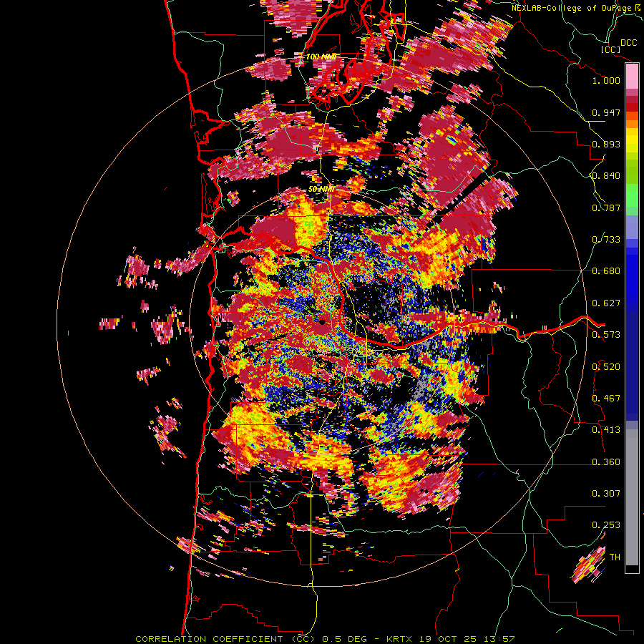
Task: Select the 0.947 scale value
Action: click(606, 112)
